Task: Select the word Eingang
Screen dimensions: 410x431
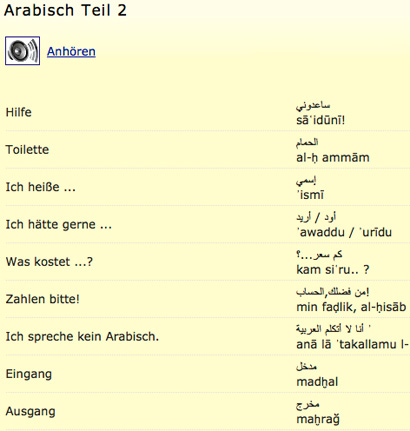Action: pos(29,374)
